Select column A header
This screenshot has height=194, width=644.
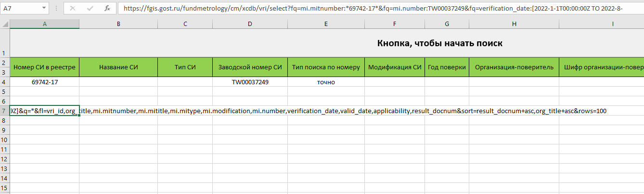[44, 24]
